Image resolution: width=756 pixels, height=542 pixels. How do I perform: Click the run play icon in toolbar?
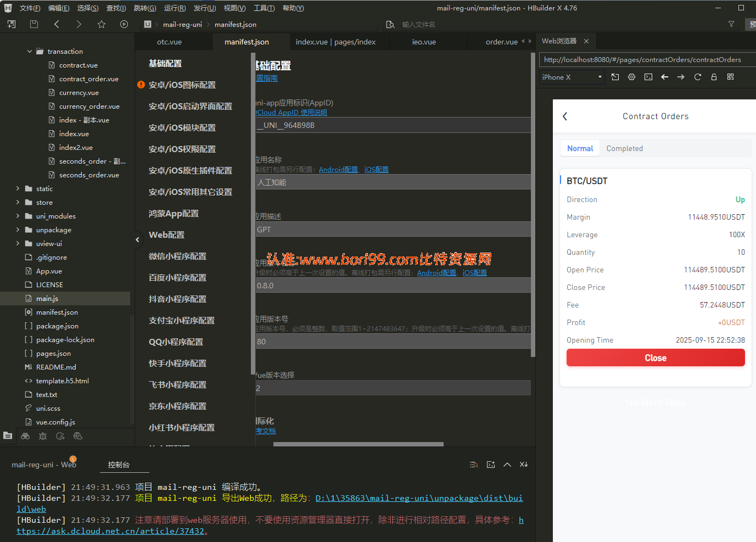click(124, 24)
